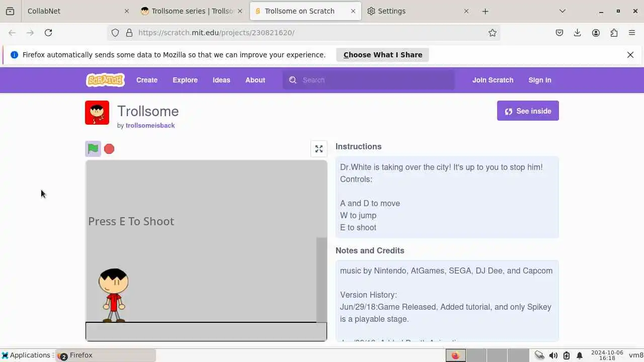Open the Downloads panel

click(578, 33)
